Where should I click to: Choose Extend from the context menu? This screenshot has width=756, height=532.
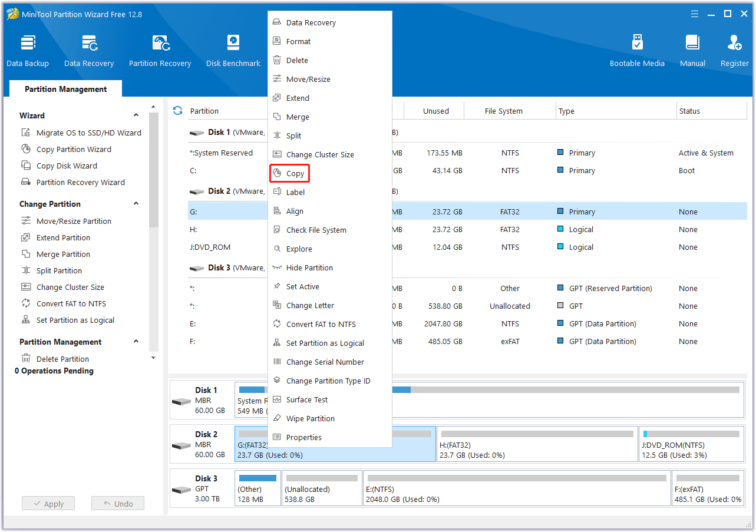[x=330, y=98]
